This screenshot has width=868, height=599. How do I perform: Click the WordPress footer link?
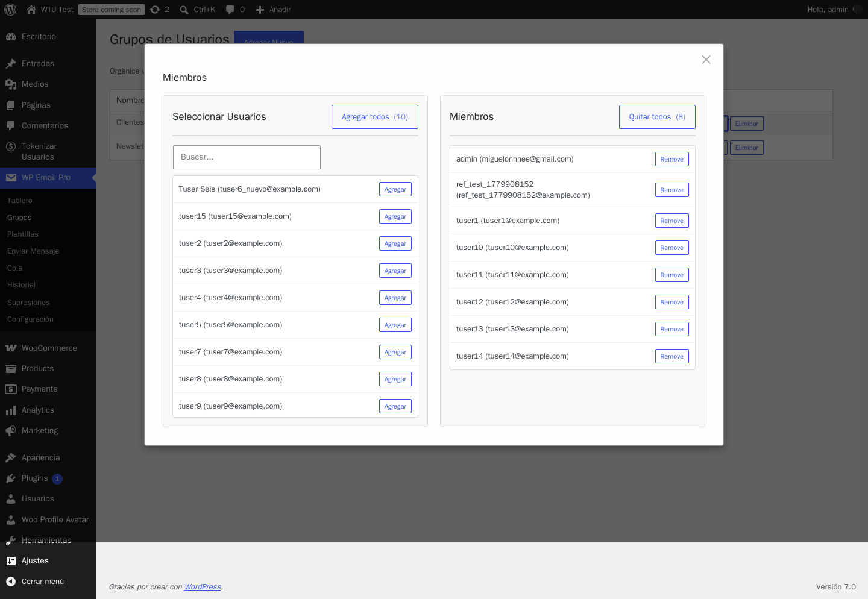pyautogui.click(x=203, y=587)
